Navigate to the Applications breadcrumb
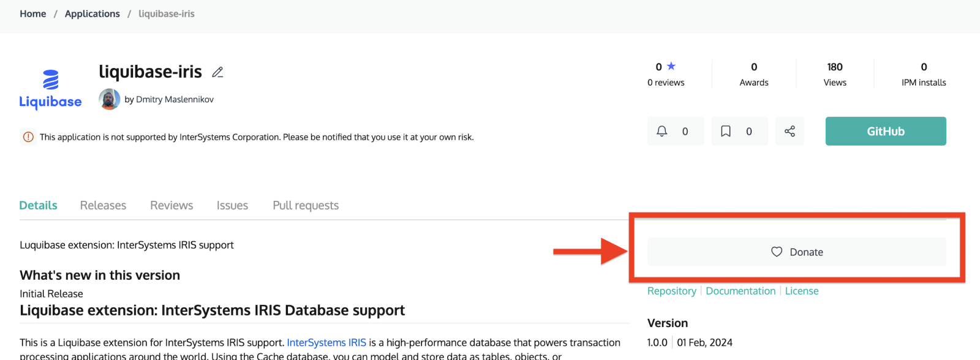Image resolution: width=980 pixels, height=360 pixels. 92,13
